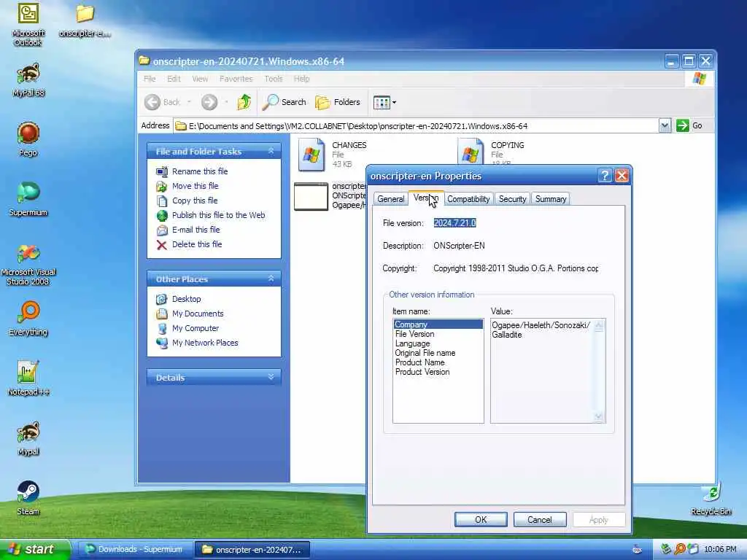The width and height of the screenshot is (747, 560).
Task: Click OK in Properties dialog
Action: pos(481,519)
